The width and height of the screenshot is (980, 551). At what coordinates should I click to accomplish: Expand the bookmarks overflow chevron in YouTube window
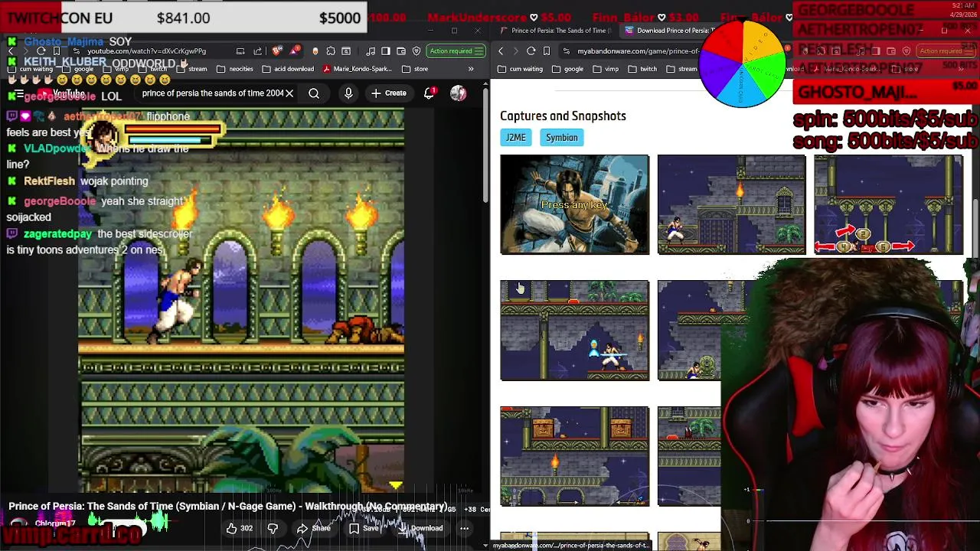471,69
